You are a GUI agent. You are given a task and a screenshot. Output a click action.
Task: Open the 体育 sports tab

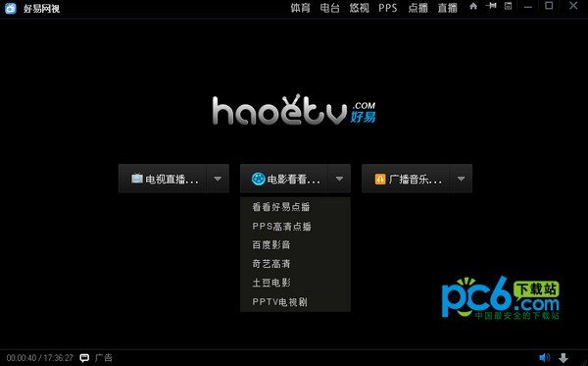pyautogui.click(x=301, y=8)
